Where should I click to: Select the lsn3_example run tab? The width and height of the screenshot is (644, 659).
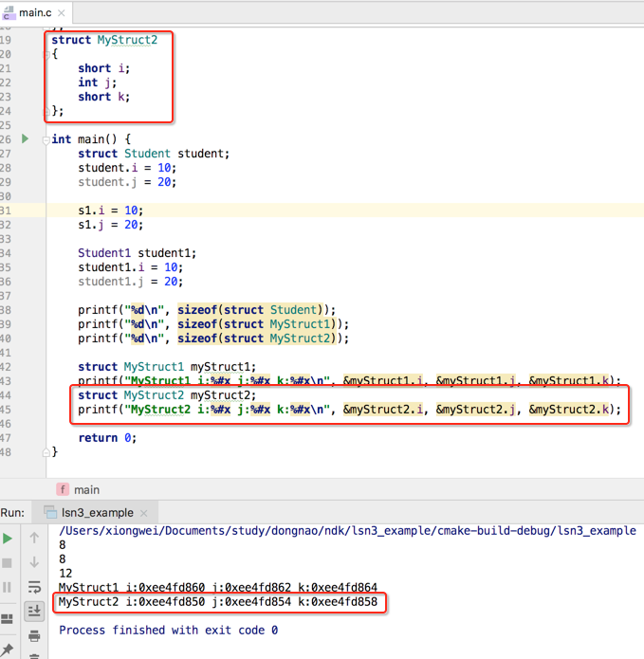point(97,513)
